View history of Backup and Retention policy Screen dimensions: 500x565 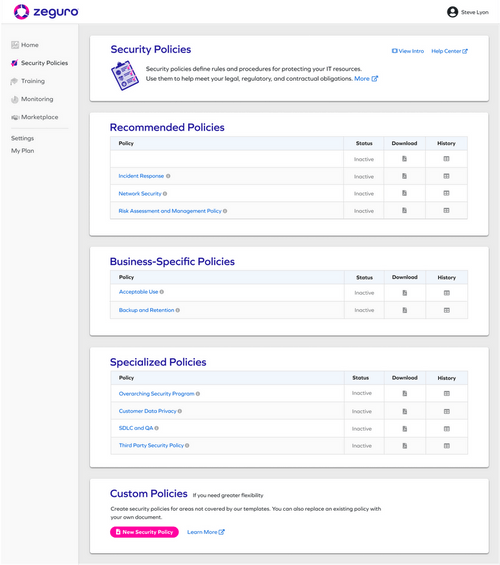(x=447, y=310)
